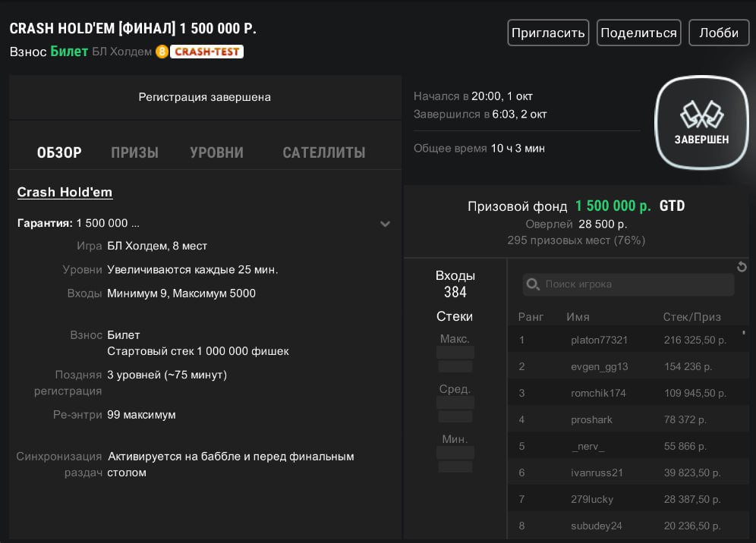Open the Crash Hold'em link
This screenshot has width=756, height=543.
tap(65, 193)
